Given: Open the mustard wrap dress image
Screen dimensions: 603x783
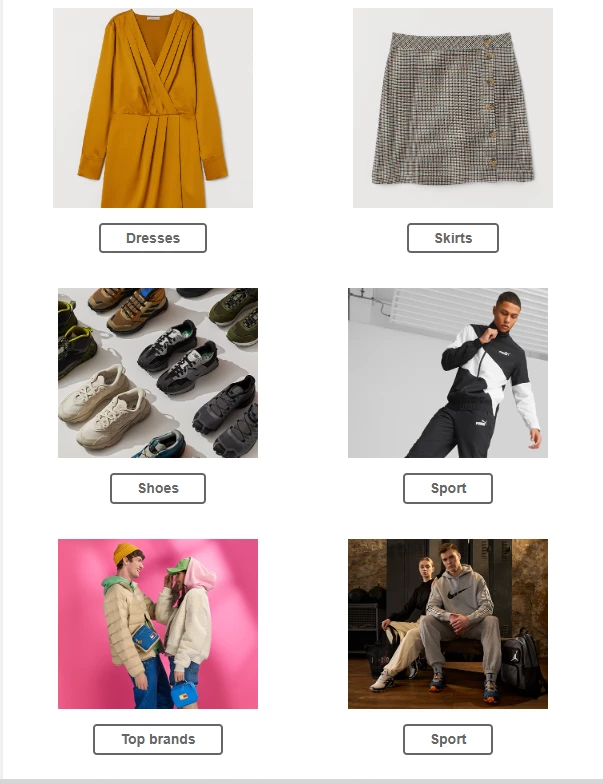Looking at the screenshot, I should click(153, 108).
